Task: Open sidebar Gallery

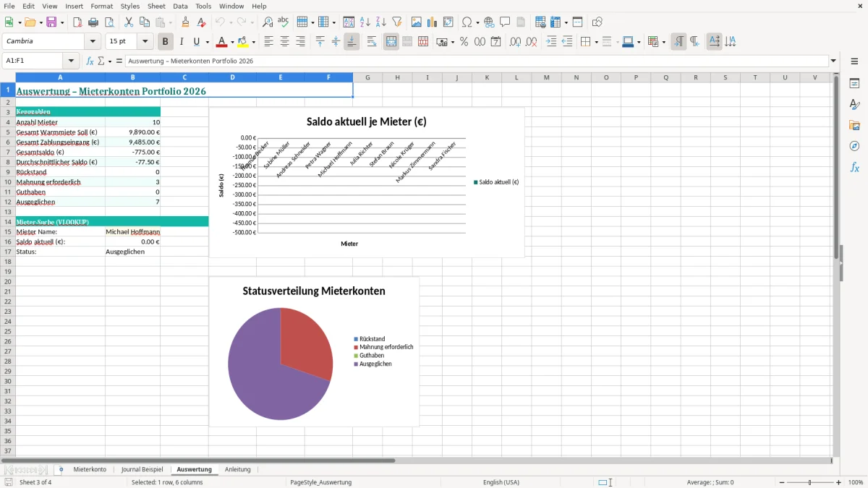Action: pos(854,126)
